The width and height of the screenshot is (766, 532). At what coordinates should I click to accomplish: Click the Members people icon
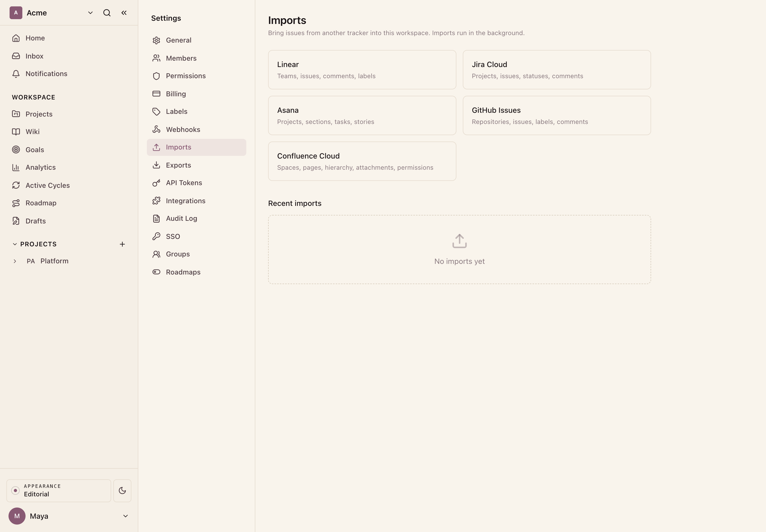[x=156, y=58]
